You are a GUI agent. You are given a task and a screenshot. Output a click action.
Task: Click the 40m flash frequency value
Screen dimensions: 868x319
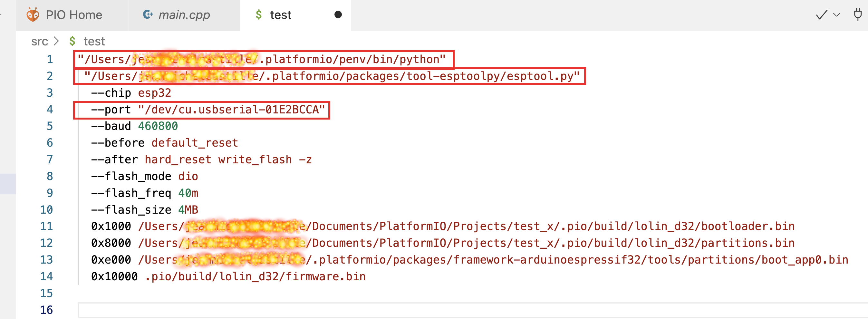pyautogui.click(x=188, y=193)
